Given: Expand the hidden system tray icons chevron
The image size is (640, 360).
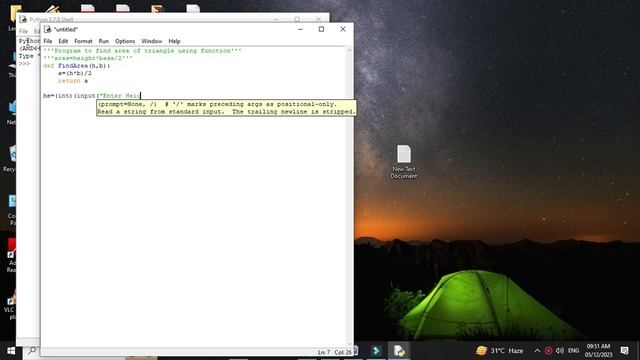Looking at the screenshot, I should 537,351.
